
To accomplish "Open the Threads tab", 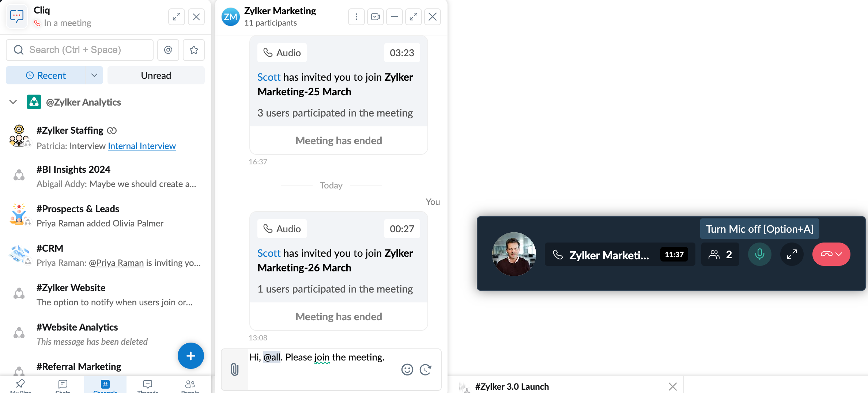I will [x=148, y=385].
